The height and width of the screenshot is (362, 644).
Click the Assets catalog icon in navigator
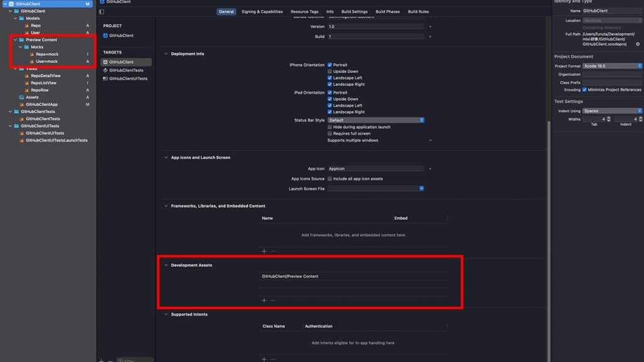tap(21, 97)
